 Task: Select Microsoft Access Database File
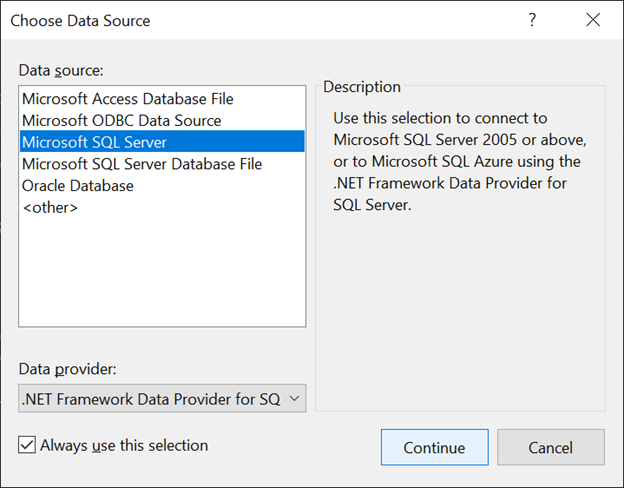(127, 99)
